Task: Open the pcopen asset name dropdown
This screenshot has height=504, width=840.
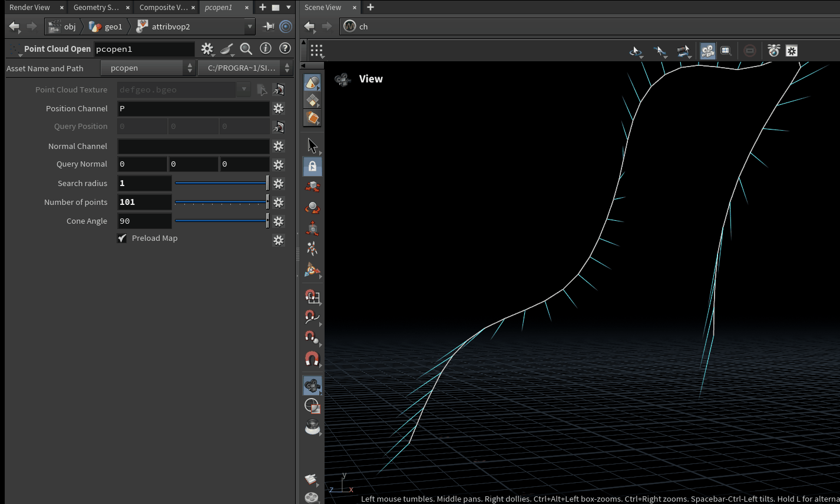Action: [148, 68]
